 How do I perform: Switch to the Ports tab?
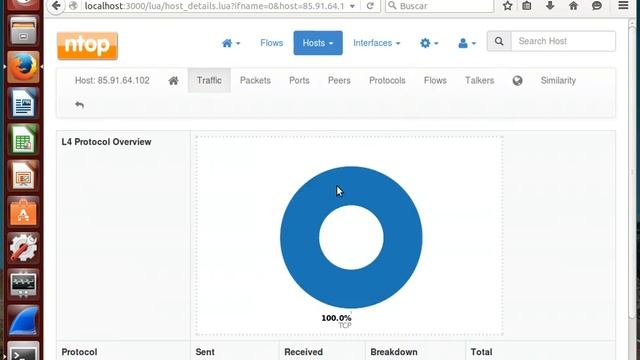pyautogui.click(x=299, y=80)
